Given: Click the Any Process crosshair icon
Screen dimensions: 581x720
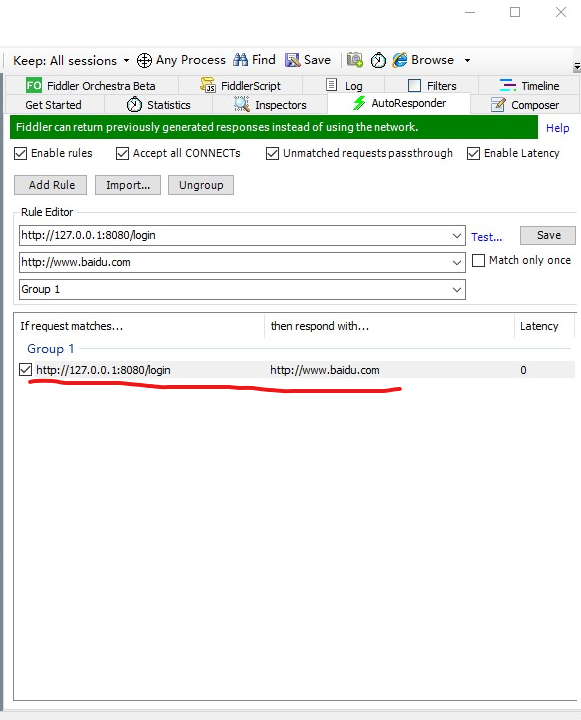Looking at the screenshot, I should tap(144, 60).
